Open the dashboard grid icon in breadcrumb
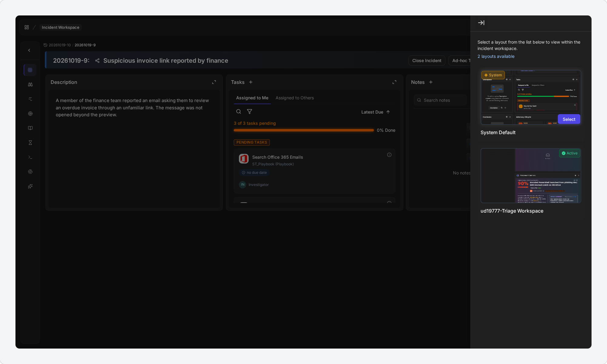This screenshot has width=607, height=364. 27,27
